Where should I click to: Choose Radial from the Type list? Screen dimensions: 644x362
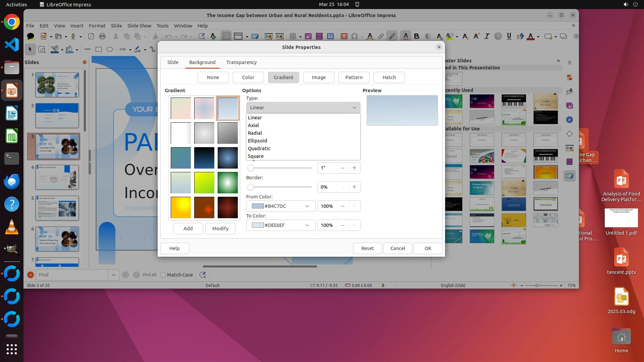coord(255,133)
